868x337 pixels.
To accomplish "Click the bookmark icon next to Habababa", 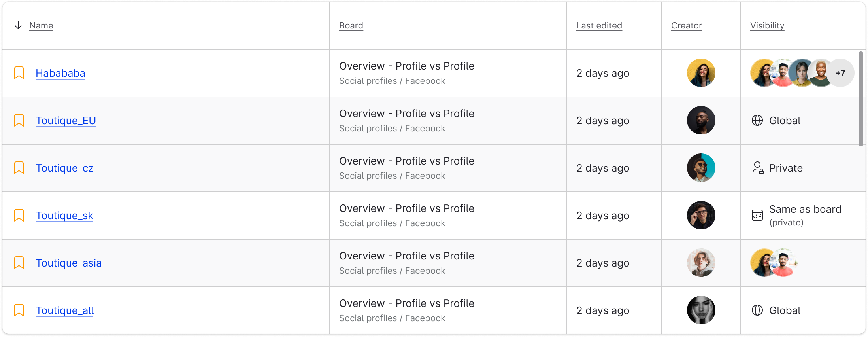I will [19, 73].
